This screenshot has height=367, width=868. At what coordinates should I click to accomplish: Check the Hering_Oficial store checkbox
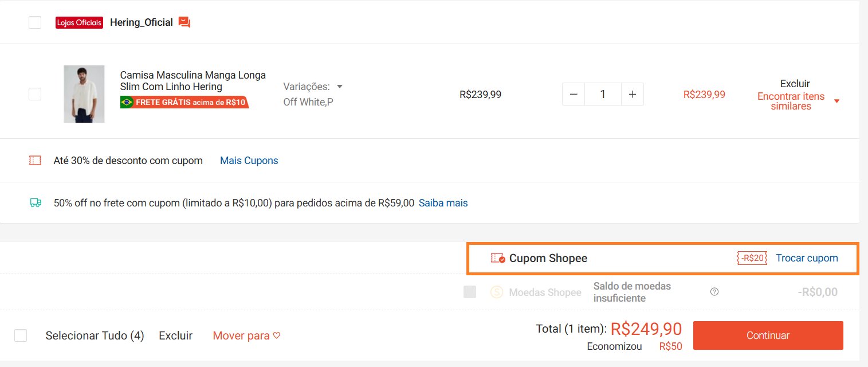[35, 22]
